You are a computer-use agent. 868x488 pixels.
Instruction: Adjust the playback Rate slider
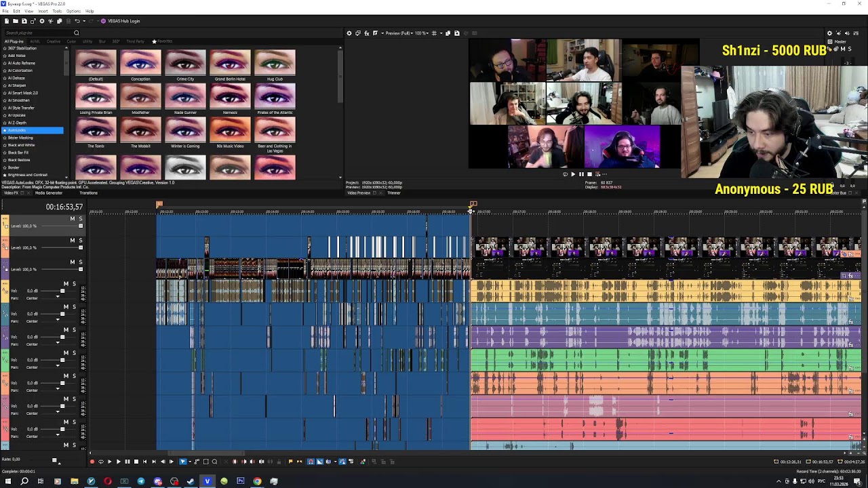[54, 460]
